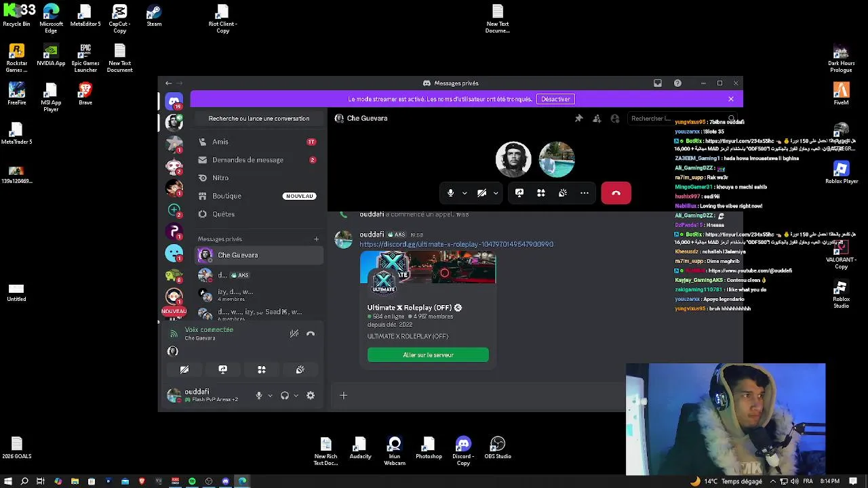This screenshot has width=868, height=488.
Task: Toggle camera in voice panel
Action: click(x=184, y=369)
